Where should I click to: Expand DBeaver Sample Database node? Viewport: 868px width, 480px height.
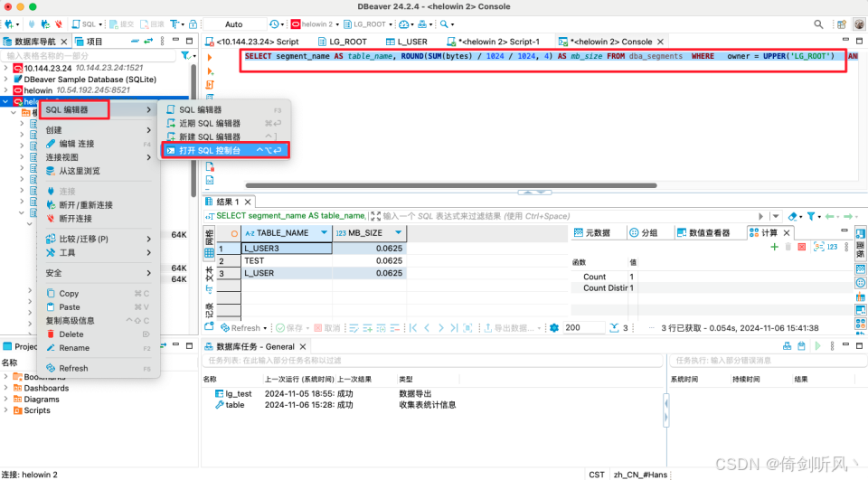6,80
